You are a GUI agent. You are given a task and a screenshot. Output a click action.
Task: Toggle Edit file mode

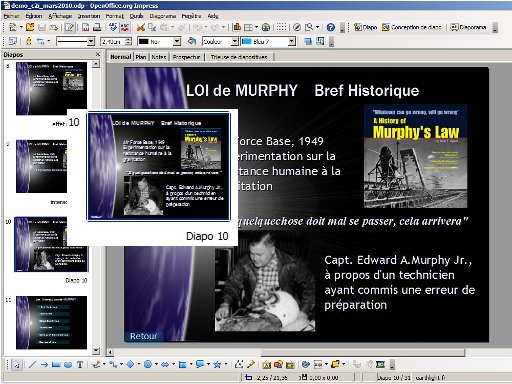[69, 27]
